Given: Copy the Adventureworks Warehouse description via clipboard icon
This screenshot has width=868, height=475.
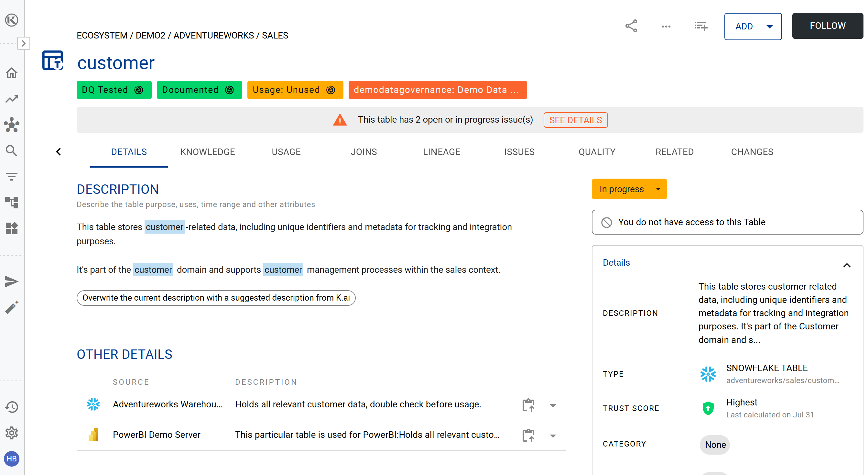Looking at the screenshot, I should pyautogui.click(x=528, y=405).
